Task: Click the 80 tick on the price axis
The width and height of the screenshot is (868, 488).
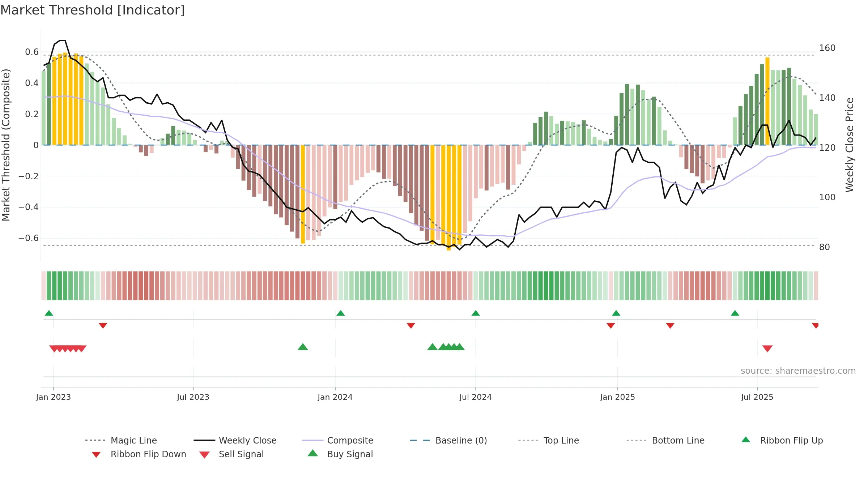Action: 825,247
